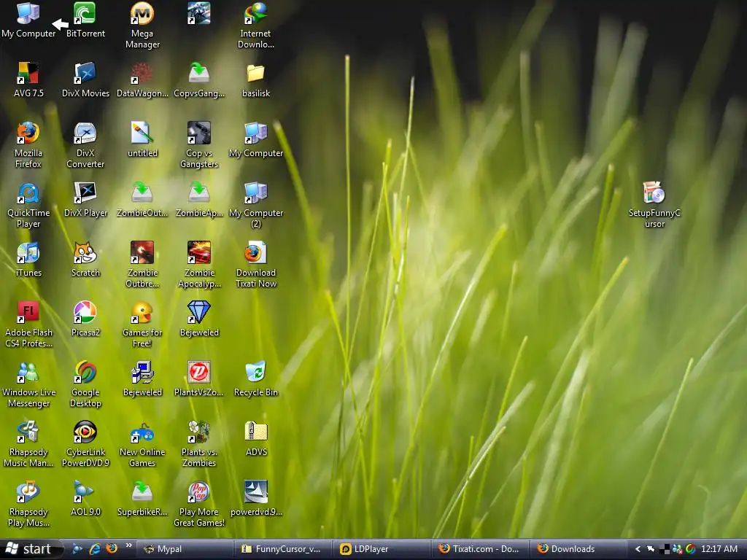
Task: Open the basilisk folder
Action: pos(256,80)
